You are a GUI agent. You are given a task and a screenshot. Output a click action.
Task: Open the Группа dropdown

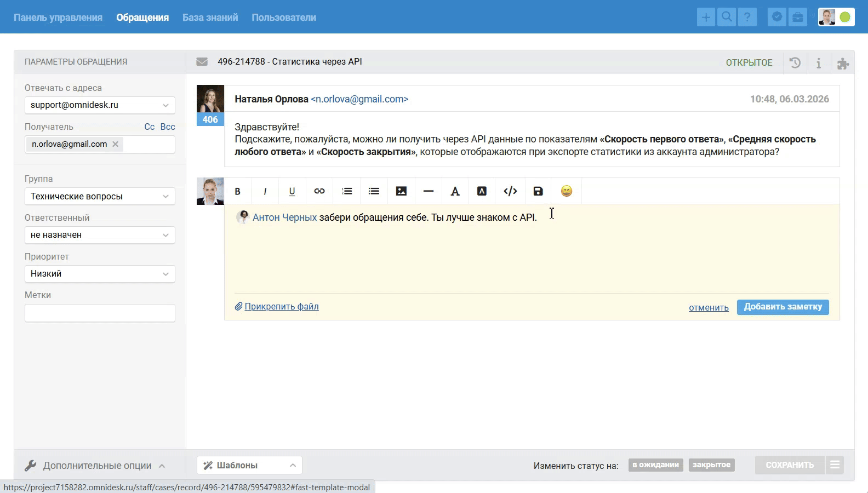tap(100, 196)
